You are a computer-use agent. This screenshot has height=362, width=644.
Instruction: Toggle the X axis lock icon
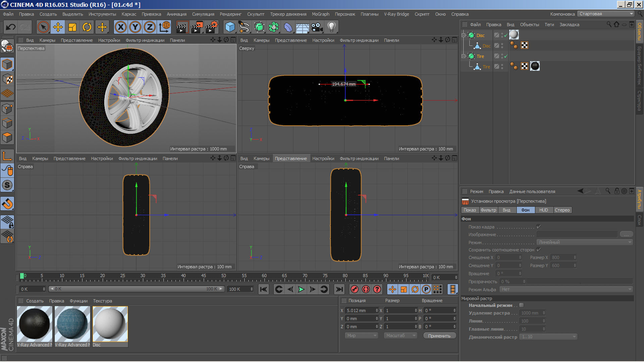[x=120, y=27]
